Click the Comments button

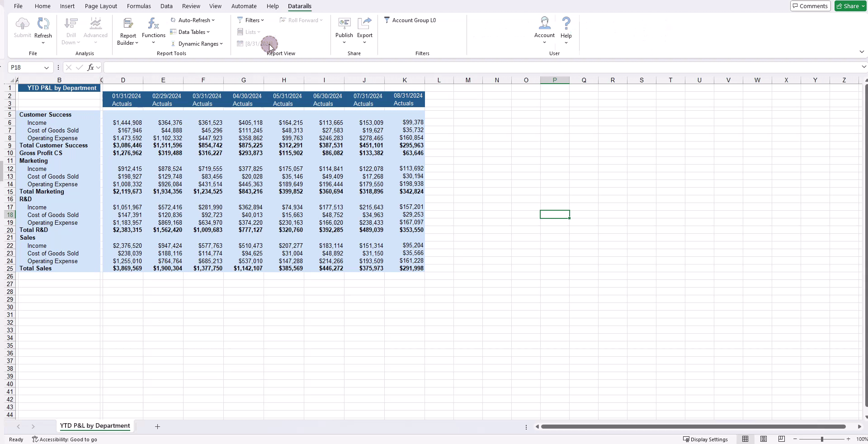tap(810, 6)
